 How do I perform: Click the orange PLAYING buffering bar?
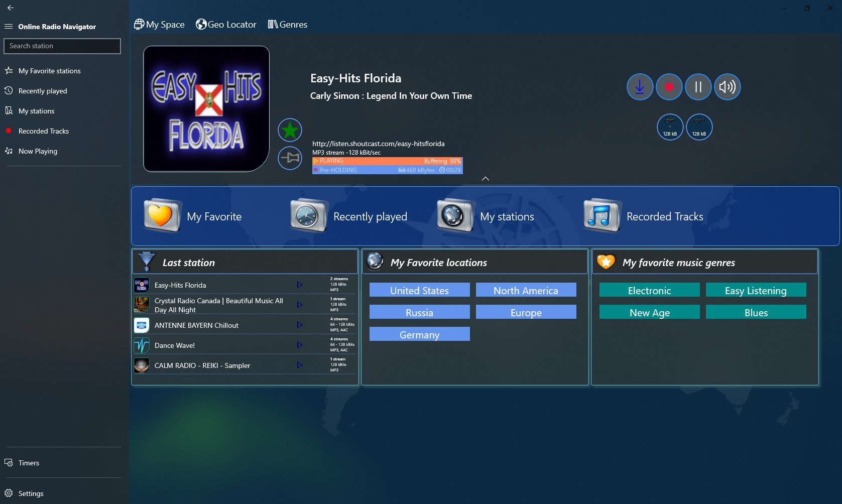tap(387, 161)
